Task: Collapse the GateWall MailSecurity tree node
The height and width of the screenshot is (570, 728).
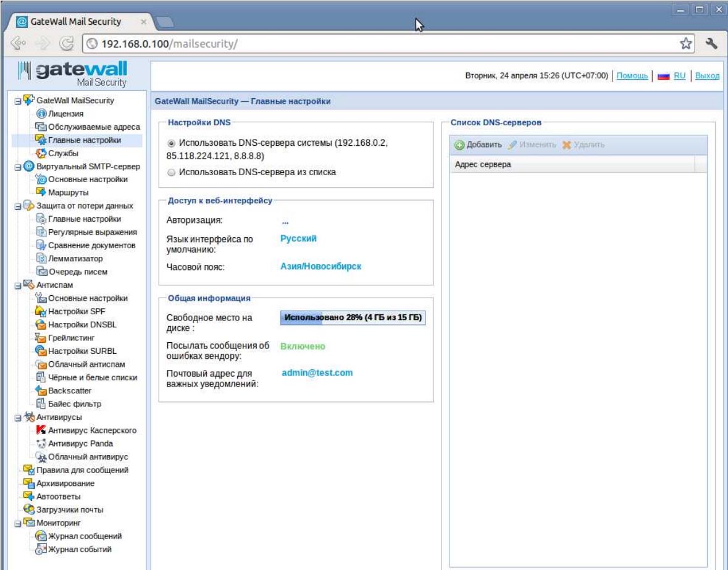Action: [18, 101]
